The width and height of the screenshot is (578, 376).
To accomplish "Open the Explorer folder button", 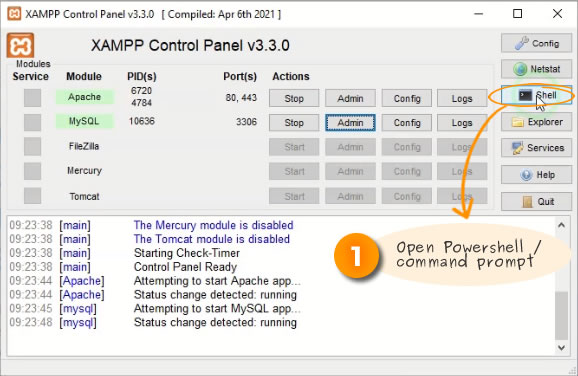I will [536, 122].
